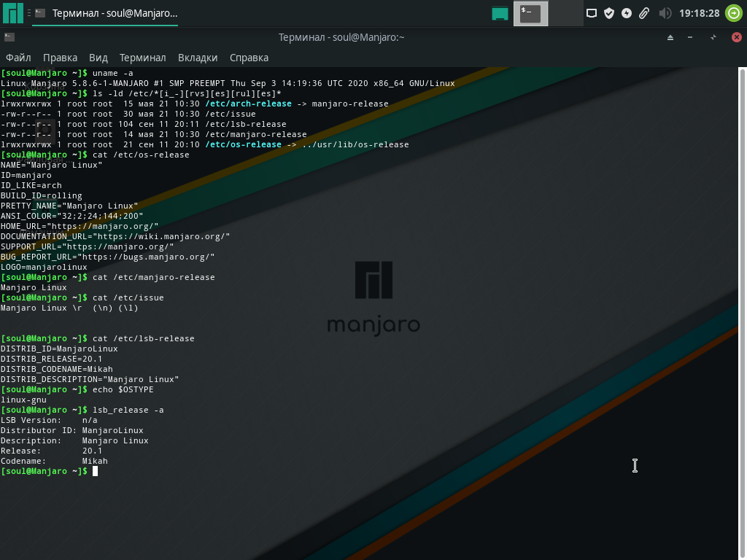Open the display settings tray icon
Screen dimensions: 747x560
(x=591, y=13)
